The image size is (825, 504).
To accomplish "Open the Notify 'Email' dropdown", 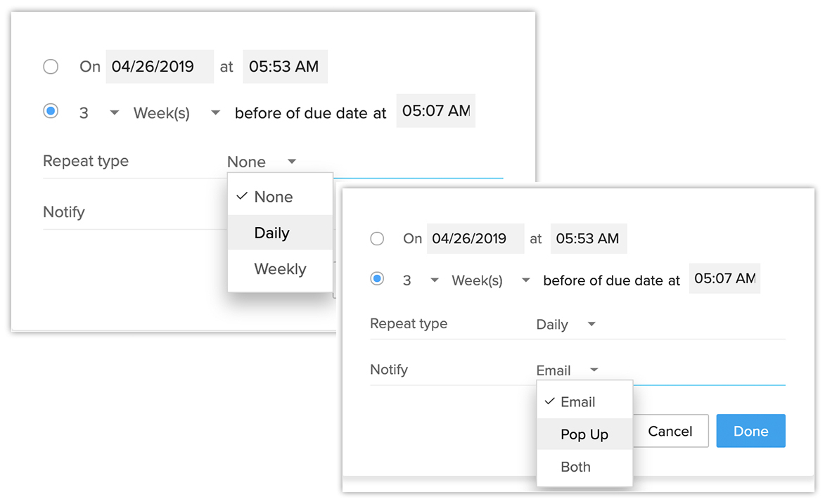I will [x=594, y=370].
